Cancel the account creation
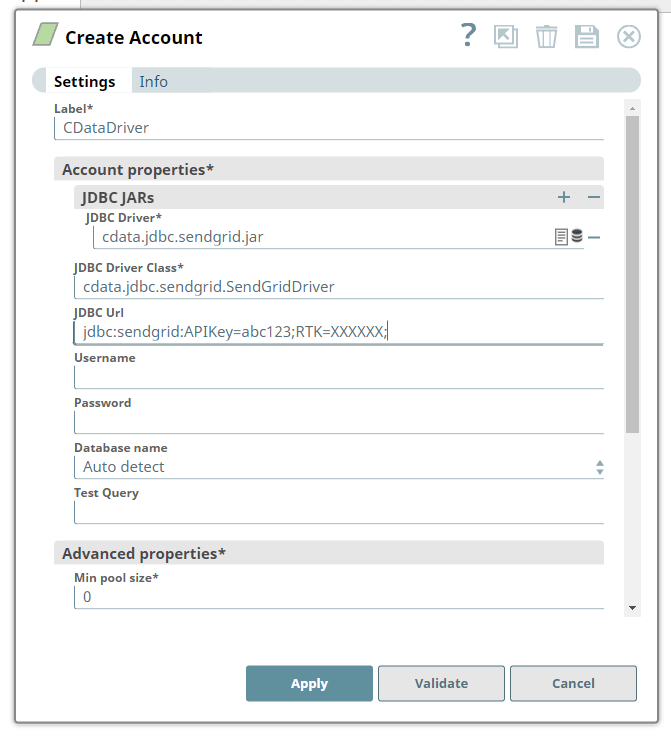This screenshot has height=736, width=671. click(x=573, y=684)
